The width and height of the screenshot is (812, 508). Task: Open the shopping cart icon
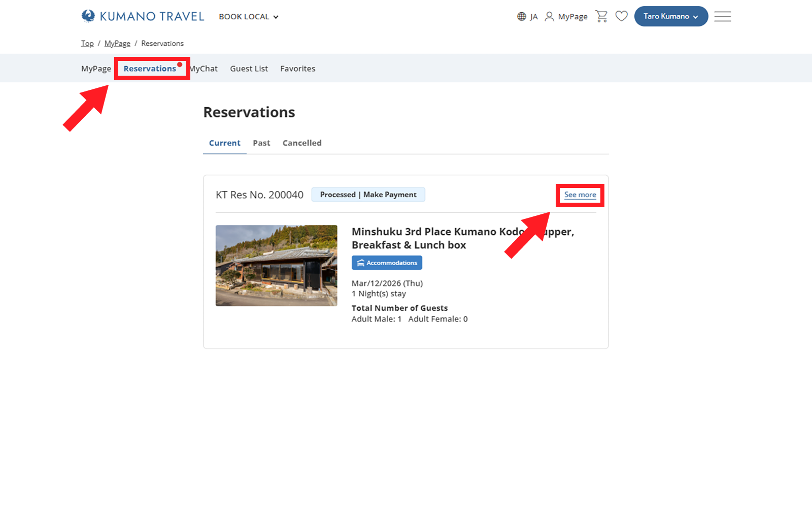tap(601, 16)
